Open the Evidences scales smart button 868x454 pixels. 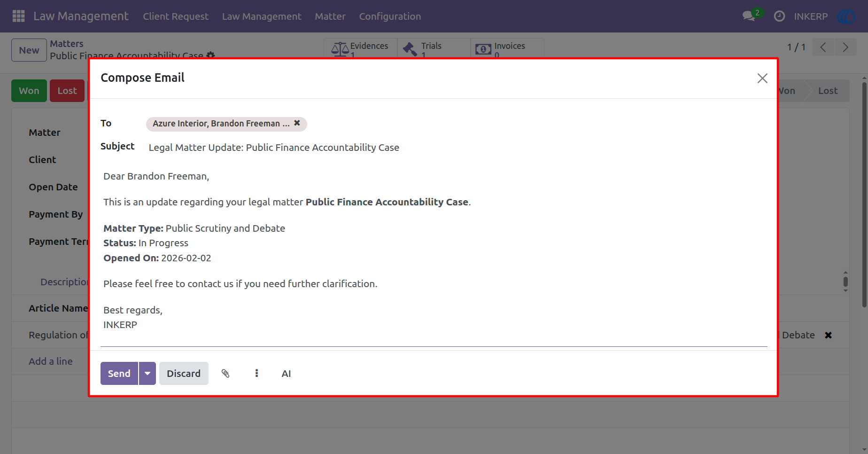(x=360, y=48)
